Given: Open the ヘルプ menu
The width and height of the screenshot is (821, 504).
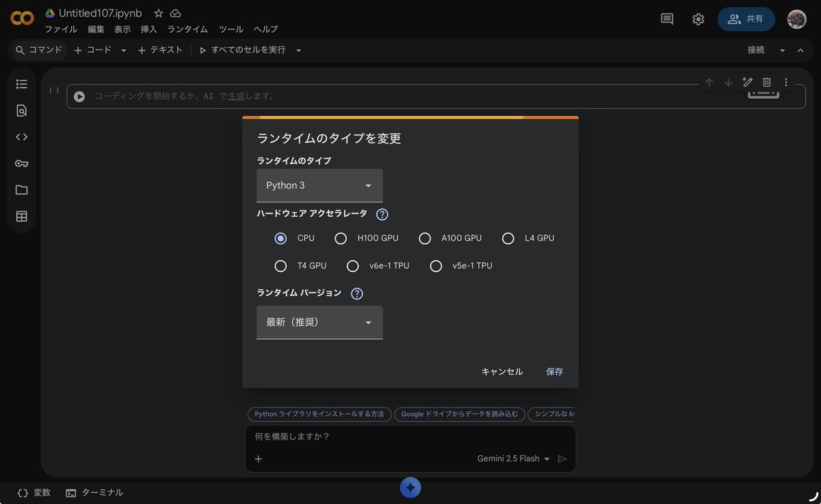Looking at the screenshot, I should tap(265, 29).
